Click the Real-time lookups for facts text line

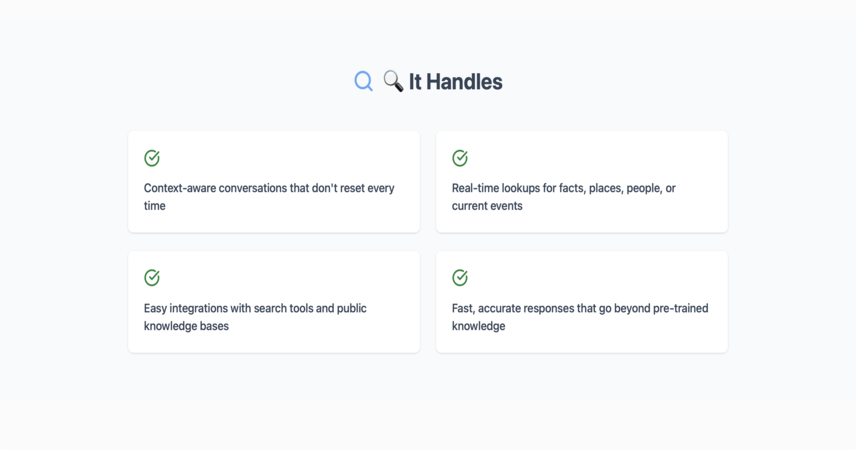point(563,188)
